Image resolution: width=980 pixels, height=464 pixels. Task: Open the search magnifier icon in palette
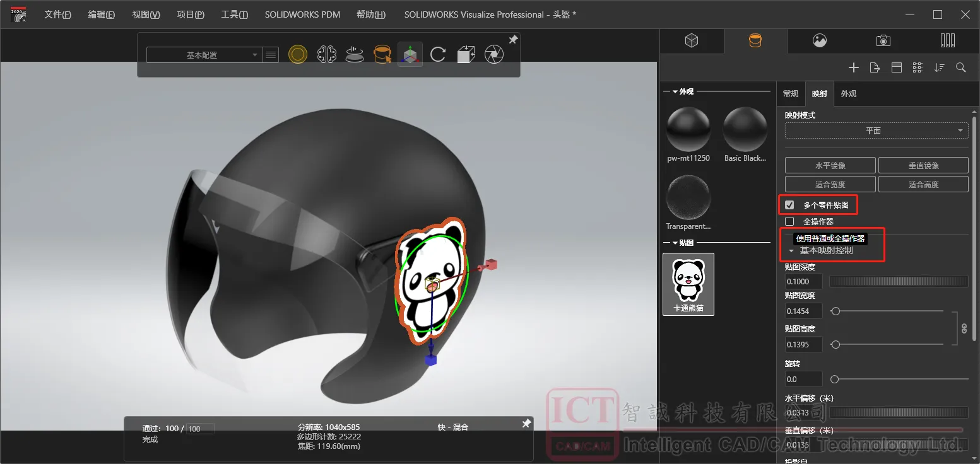(961, 67)
